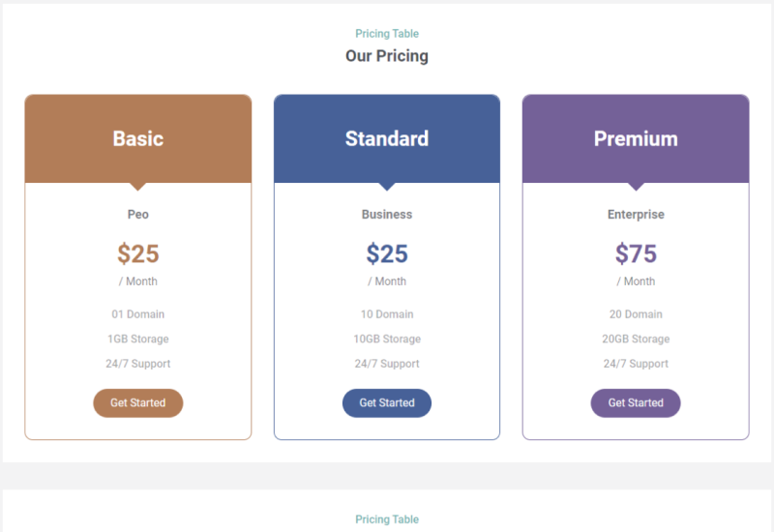The width and height of the screenshot is (774, 532).
Task: Click the purple Premium plan Get Started button
Action: tap(636, 402)
